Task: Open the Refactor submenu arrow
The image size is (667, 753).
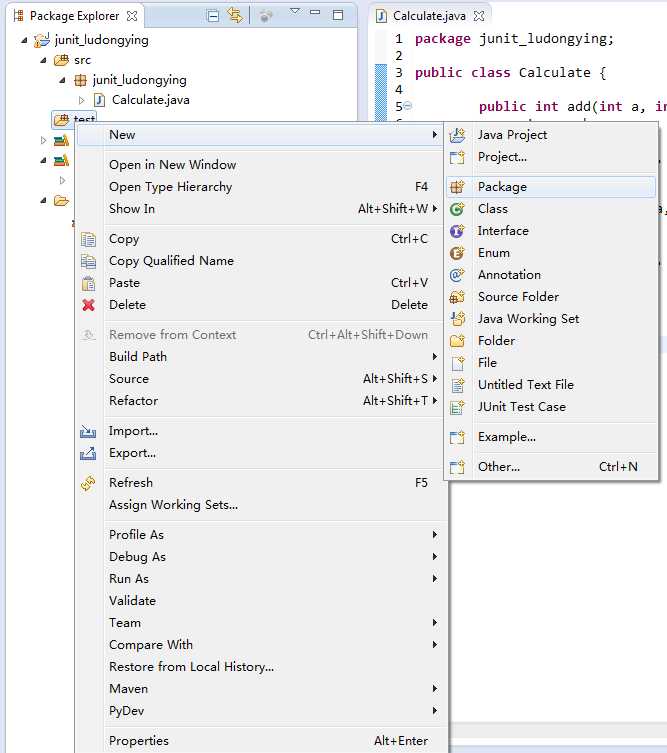Action: [x=435, y=401]
